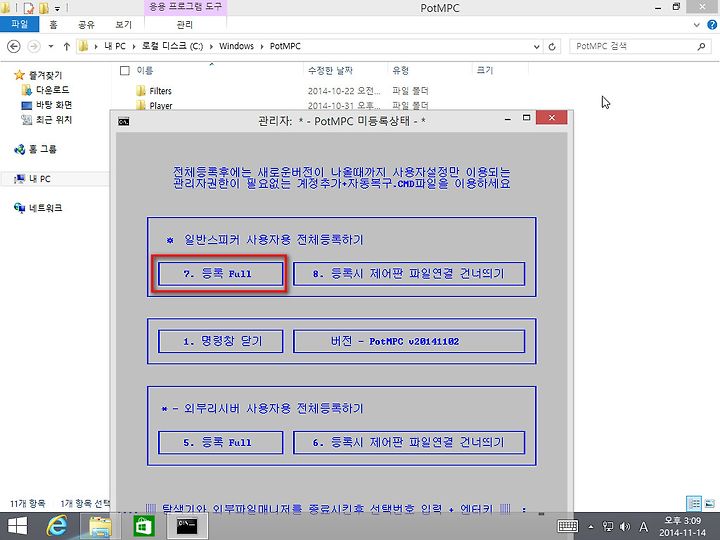Click quick access properties icon in title bar
720x540 pixels.
point(28,8)
